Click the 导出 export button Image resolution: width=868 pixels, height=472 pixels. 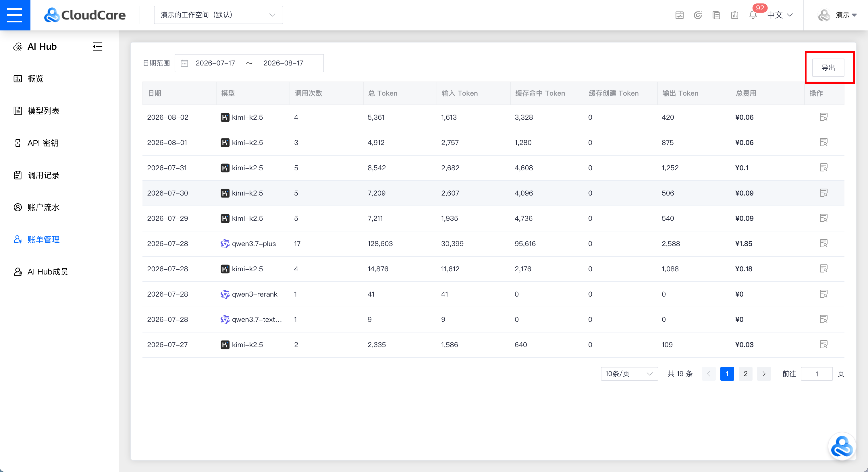(x=828, y=68)
